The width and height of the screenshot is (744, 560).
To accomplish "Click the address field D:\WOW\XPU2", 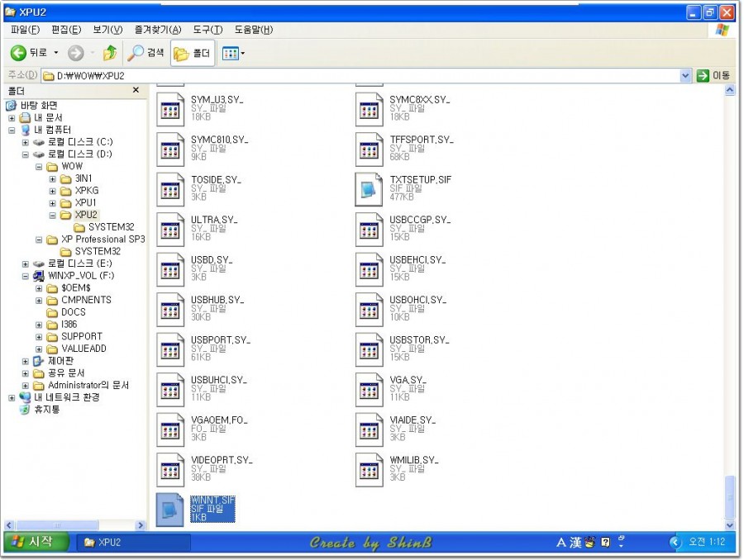I will [360, 75].
